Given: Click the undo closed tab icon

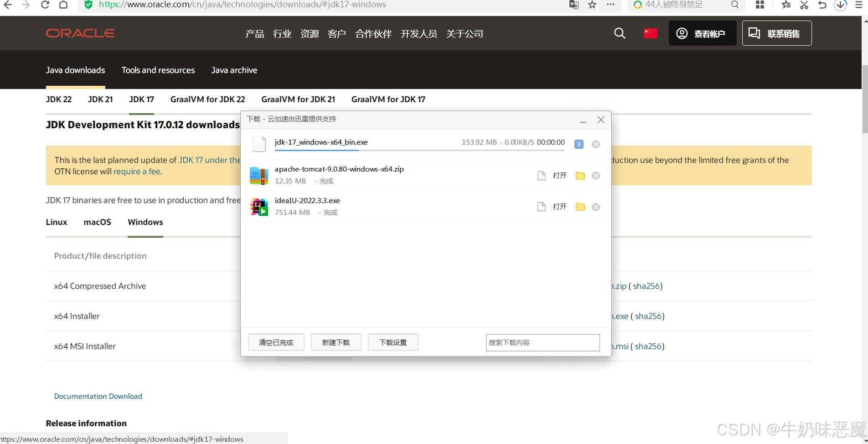Looking at the screenshot, I should coord(822,5).
